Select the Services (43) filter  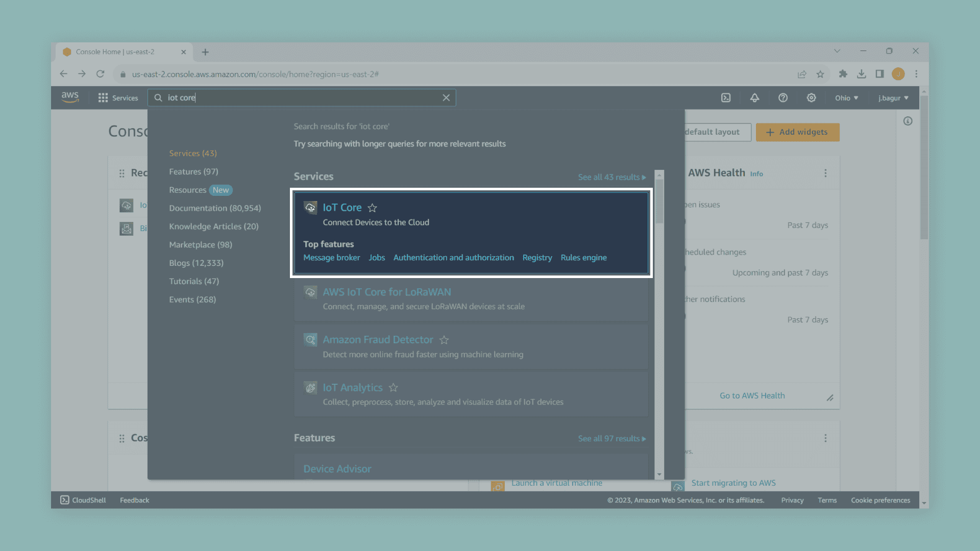pyautogui.click(x=193, y=153)
